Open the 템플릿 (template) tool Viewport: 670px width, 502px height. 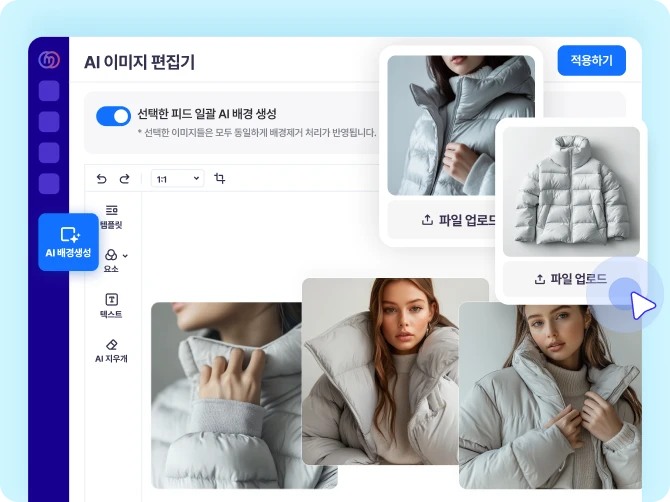coord(111,217)
